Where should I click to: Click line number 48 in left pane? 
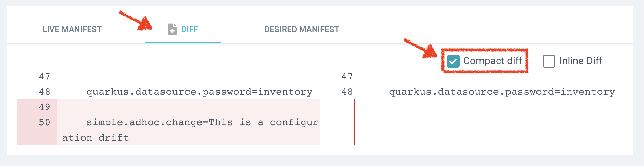pos(45,92)
